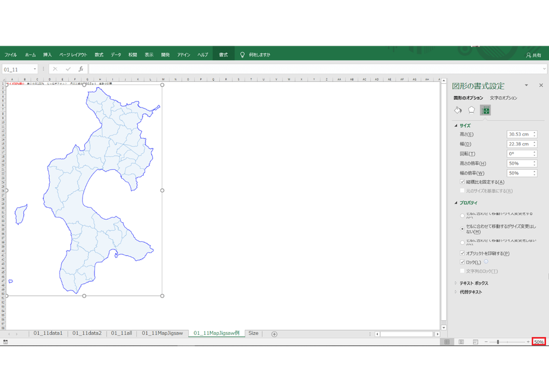This screenshot has height=392, width=549.
Task: Click horizontal scrollbar left arrow
Action: 377,334
